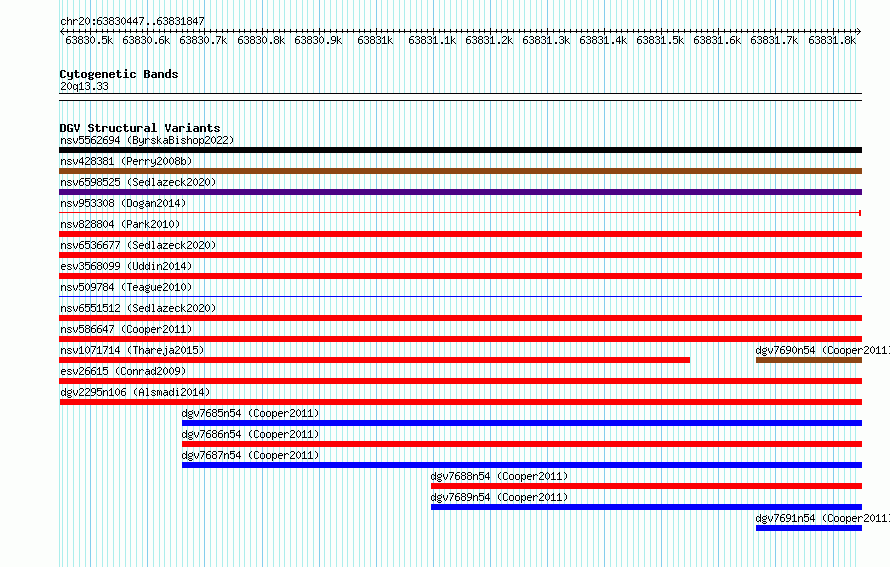This screenshot has height=567, width=890.
Task: Select the black nsv5562694 variant bar
Action: 460,150
